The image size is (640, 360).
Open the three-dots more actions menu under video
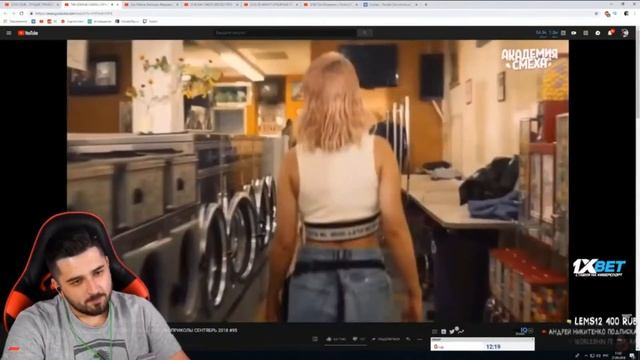420,339
